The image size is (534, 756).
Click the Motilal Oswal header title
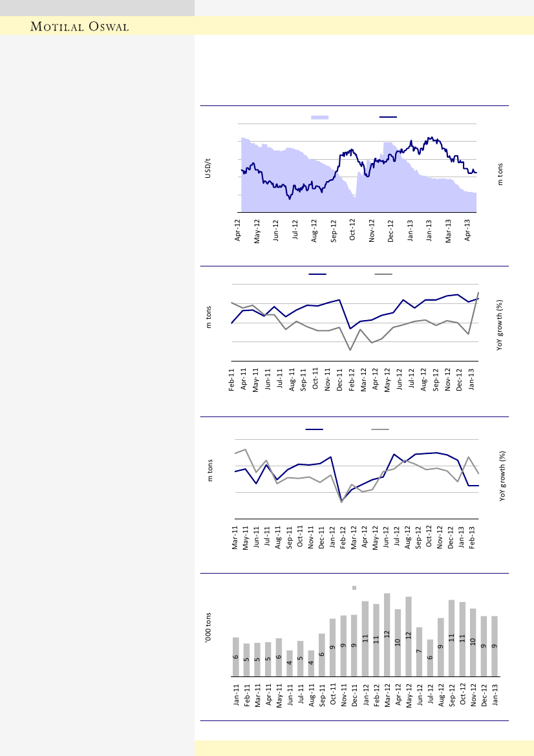(80, 27)
